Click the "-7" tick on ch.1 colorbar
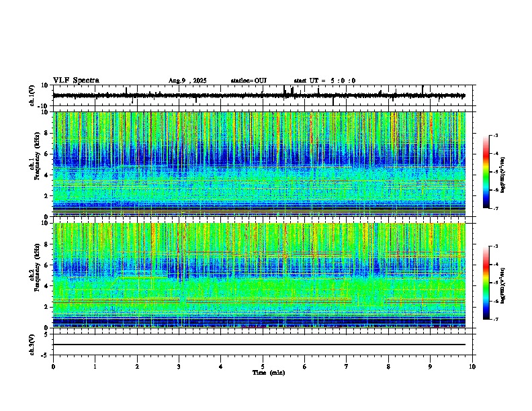This screenshot has width=532, height=411. point(496,208)
